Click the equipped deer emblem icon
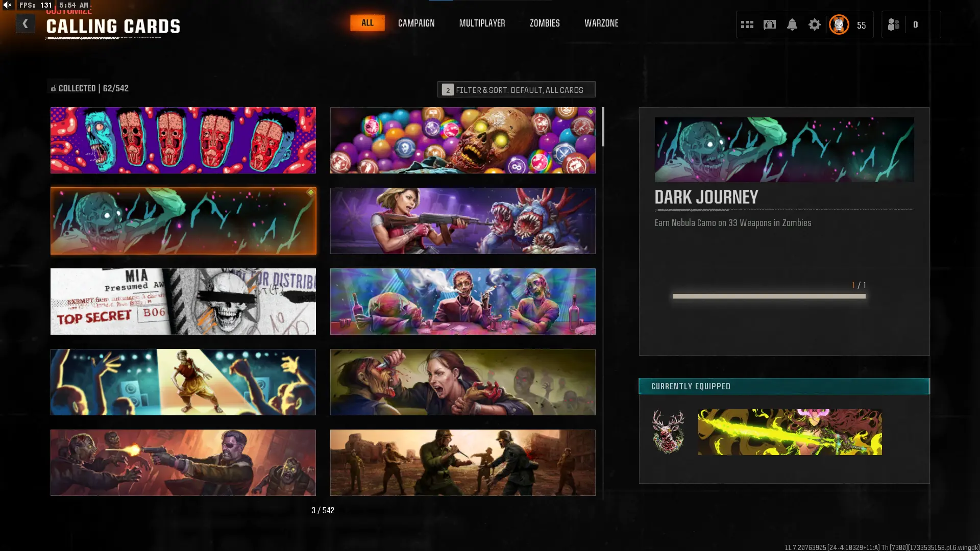 (x=668, y=432)
